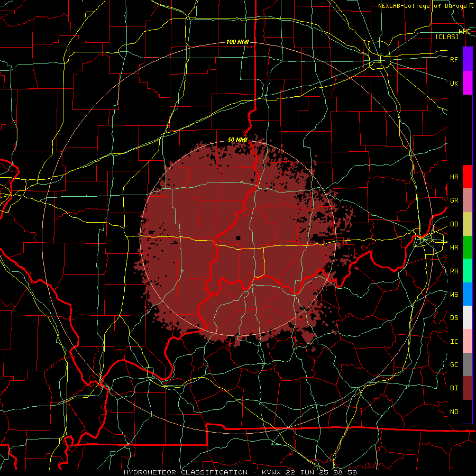Click the ND legend label

pyautogui.click(x=454, y=412)
